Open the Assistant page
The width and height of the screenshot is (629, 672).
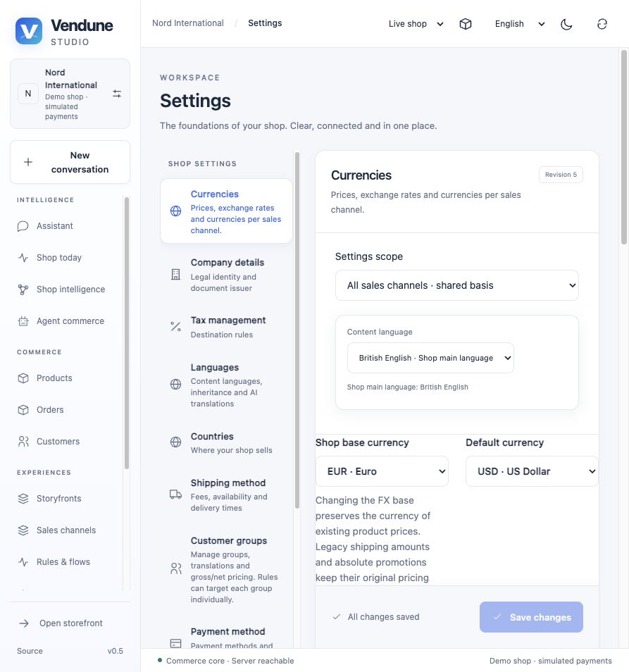tap(66, 226)
